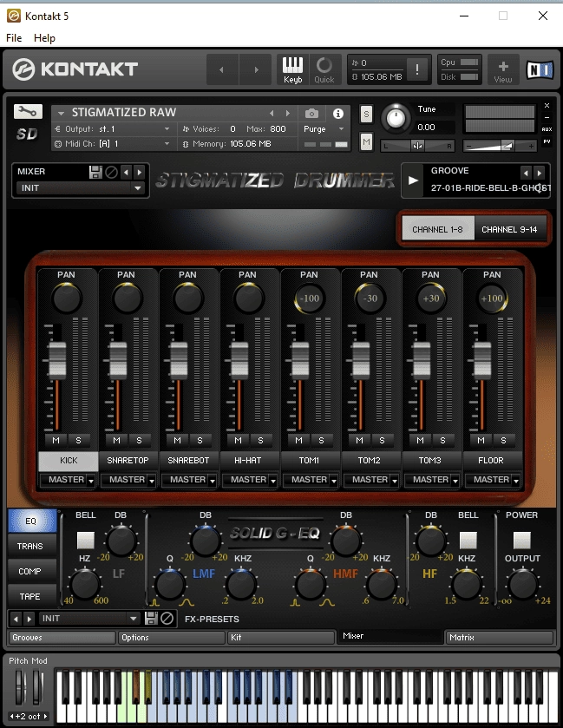
Task: Show CHANNEL 9-14 mixer page
Action: [509, 229]
